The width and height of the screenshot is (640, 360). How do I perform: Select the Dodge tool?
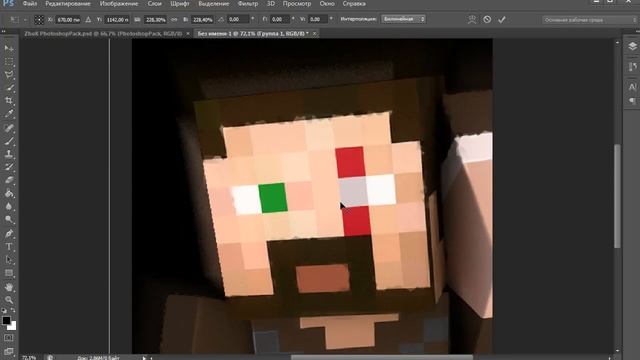click(9, 220)
